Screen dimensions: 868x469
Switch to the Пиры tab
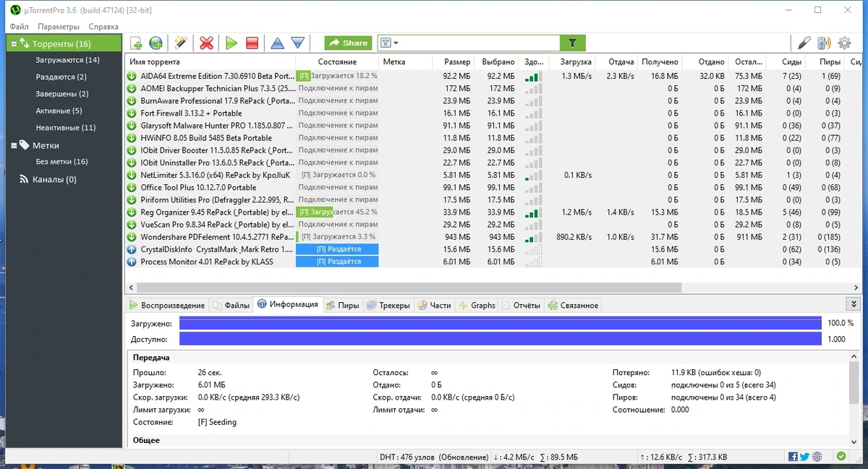342,305
